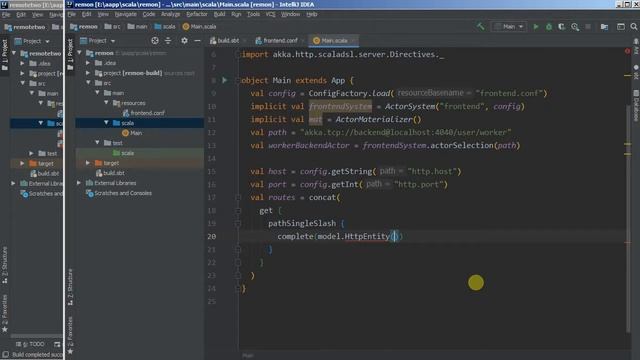Collapse the scala folder under main
This screenshot has height=360, width=640.
tap(106, 123)
